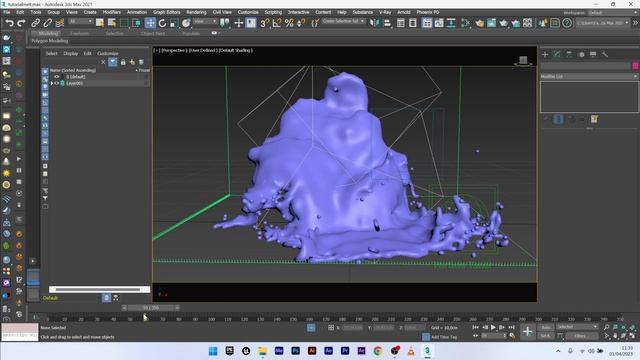
Task: Activate the Select and Move tool
Action: pos(150,23)
